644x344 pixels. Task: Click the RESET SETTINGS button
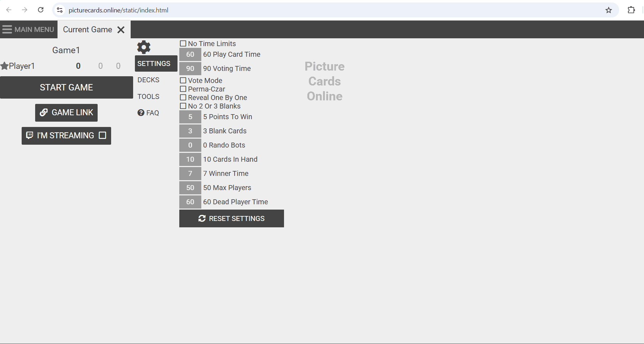pos(231,218)
